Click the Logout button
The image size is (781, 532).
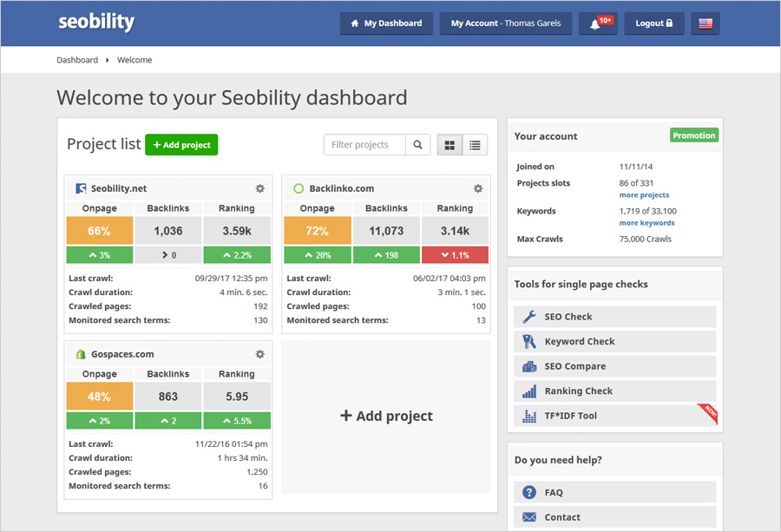pos(654,23)
